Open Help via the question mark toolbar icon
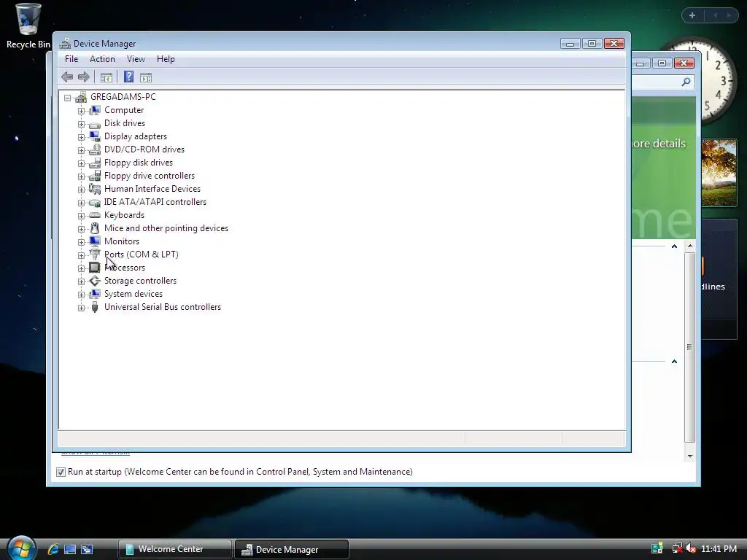 click(x=128, y=77)
